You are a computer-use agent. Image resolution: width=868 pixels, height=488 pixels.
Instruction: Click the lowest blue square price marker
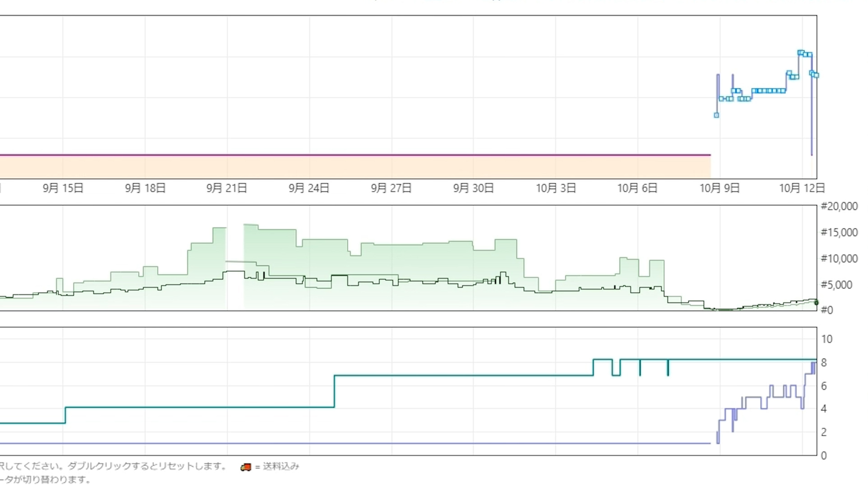(716, 115)
